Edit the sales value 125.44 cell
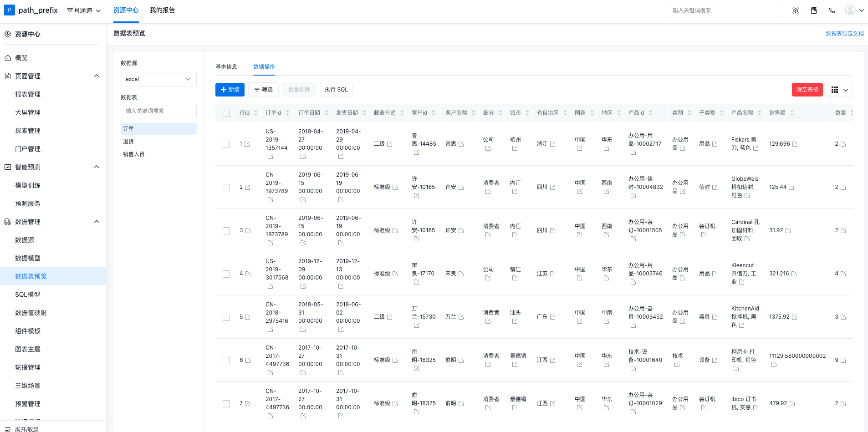 tap(791, 188)
